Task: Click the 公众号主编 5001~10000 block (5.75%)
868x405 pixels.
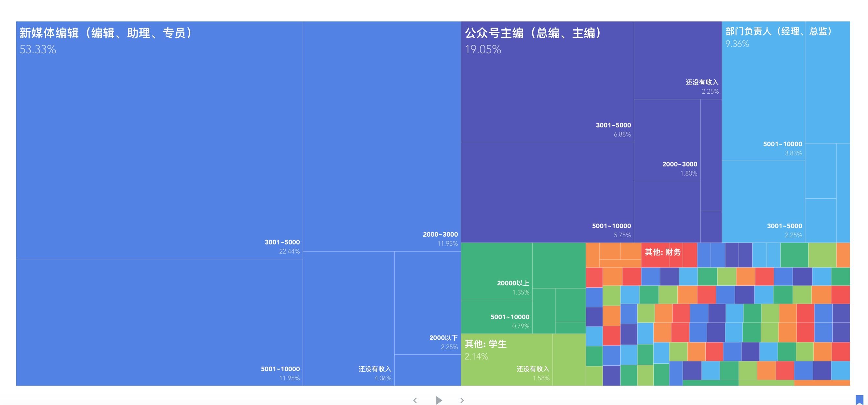Action: click(547, 192)
